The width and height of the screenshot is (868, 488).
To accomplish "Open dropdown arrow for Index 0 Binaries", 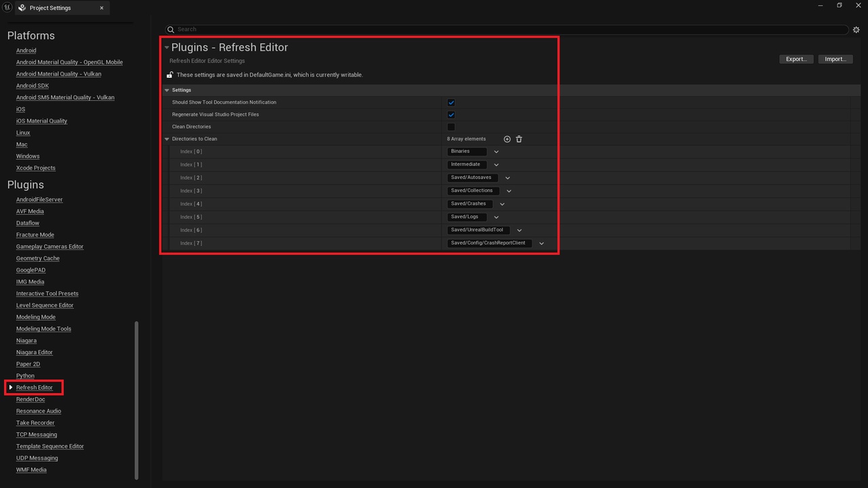I will [496, 152].
